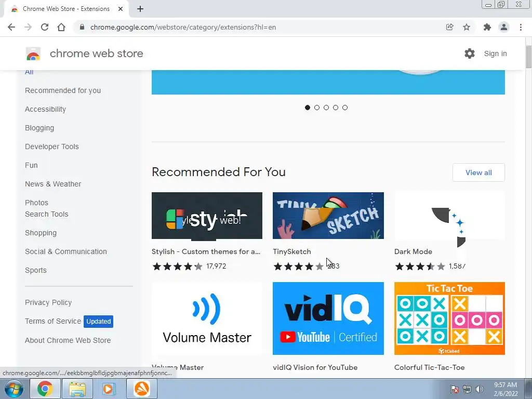The width and height of the screenshot is (532, 399).
Task: Open the Chrome three-dot menu
Action: [x=521, y=27]
